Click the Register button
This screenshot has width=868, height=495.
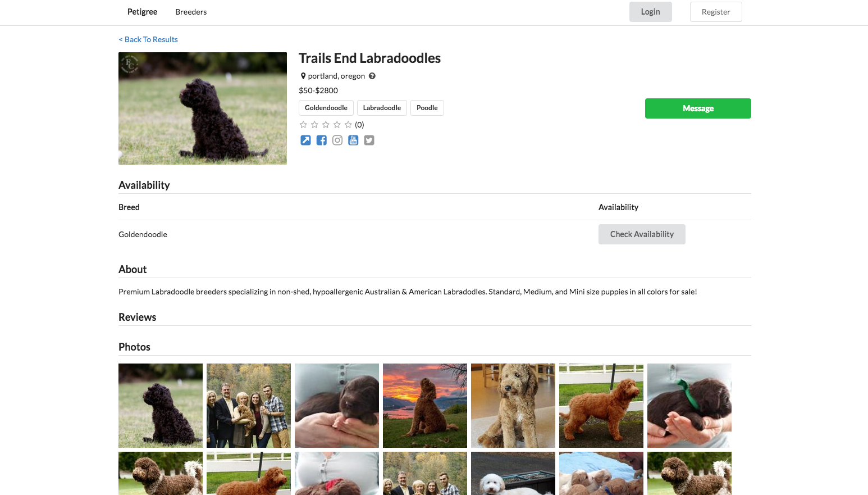716,12
